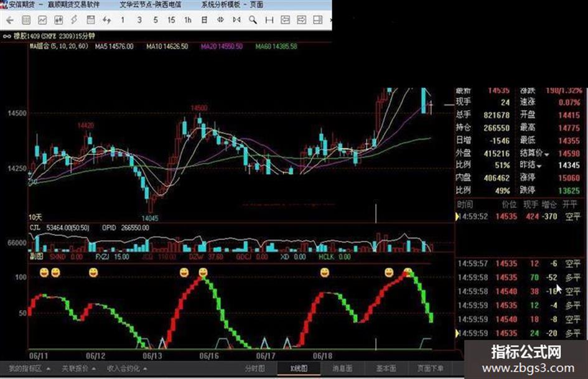Click 最高 14775 value
Image resolution: width=588 pixels, height=379 pixels.
coord(569,128)
